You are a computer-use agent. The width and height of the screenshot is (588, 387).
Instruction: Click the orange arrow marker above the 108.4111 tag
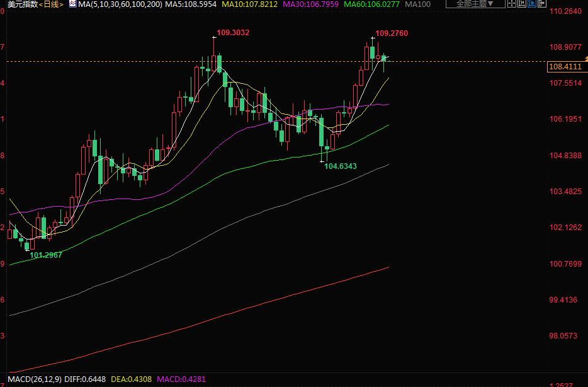[x=585, y=58]
